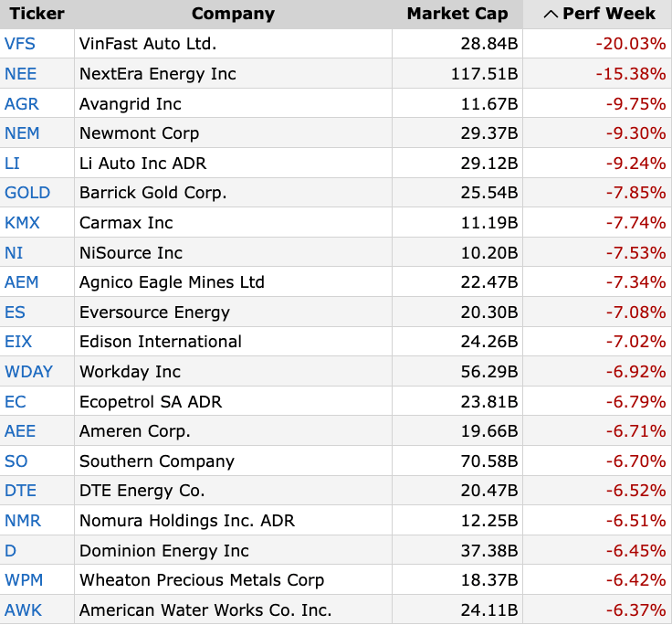Click the WDAY ticker link
Image resolution: width=672 pixels, height=625 pixels.
tap(29, 372)
